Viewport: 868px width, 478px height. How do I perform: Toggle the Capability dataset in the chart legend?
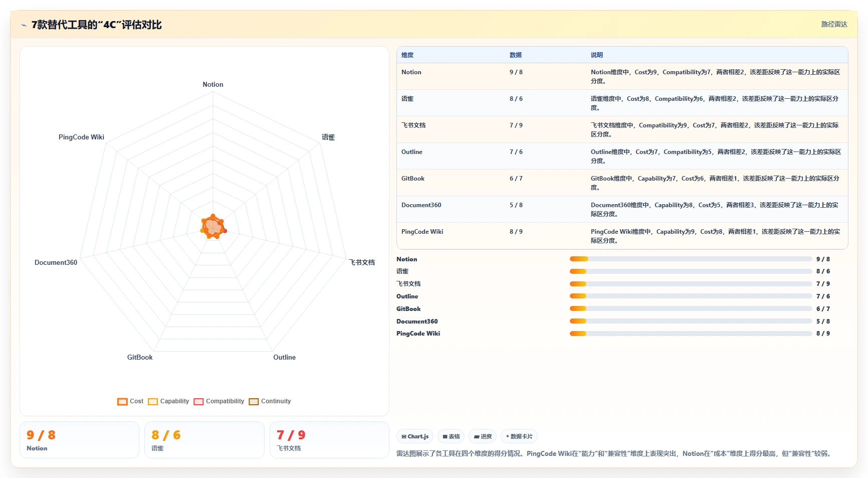[x=168, y=401]
